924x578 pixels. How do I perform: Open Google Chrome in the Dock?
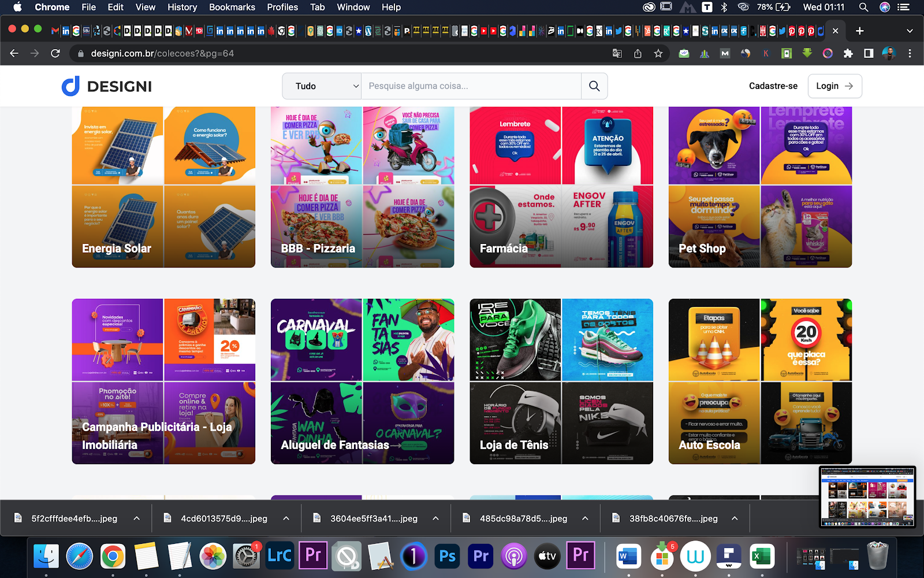pyautogui.click(x=113, y=557)
